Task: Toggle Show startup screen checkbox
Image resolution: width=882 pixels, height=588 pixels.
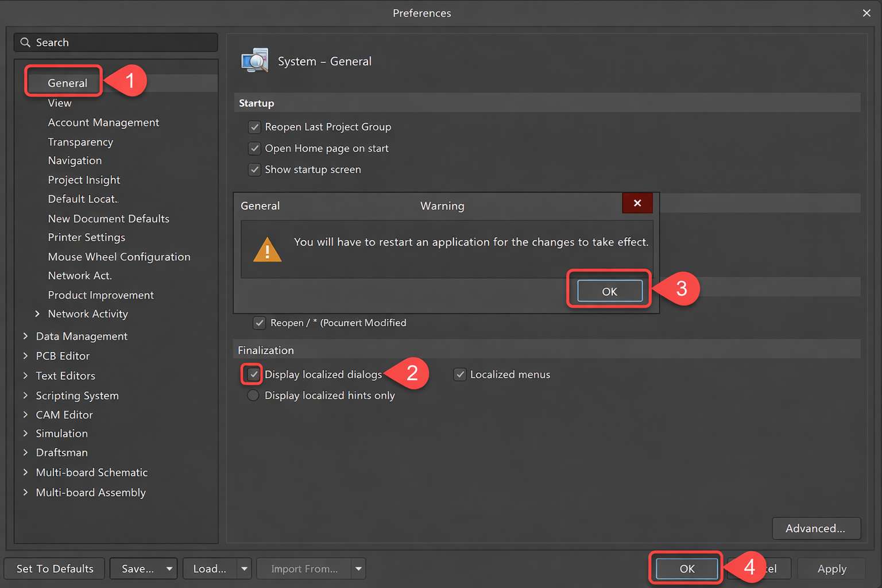Action: (x=254, y=170)
